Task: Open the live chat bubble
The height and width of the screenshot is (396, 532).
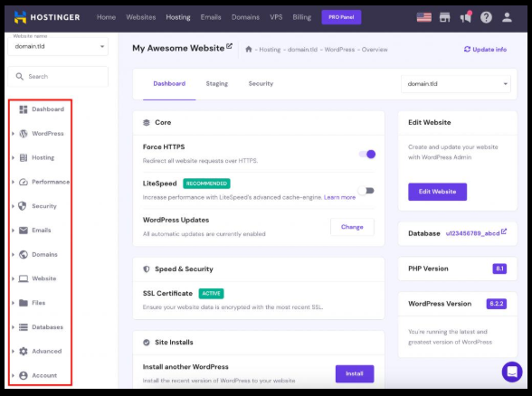Action: (512, 372)
